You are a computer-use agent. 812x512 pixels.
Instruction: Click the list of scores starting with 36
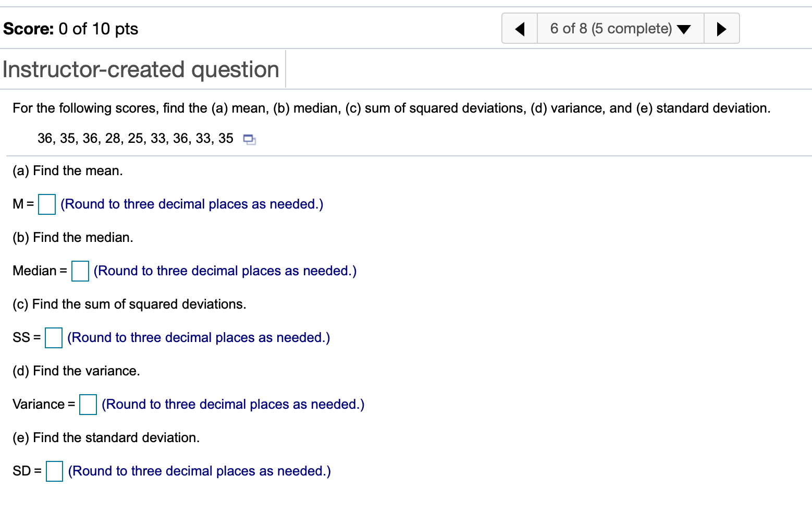coord(135,138)
